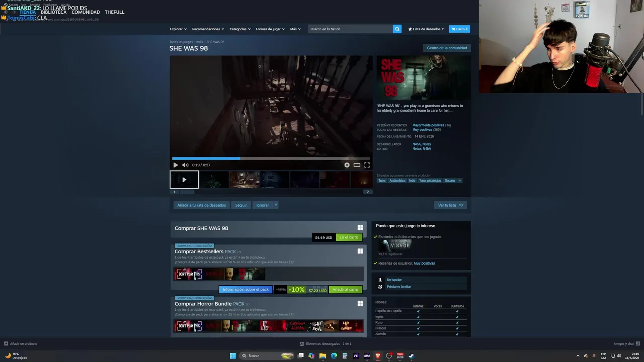The height and width of the screenshot is (362, 644).
Task: Focus the Buscar en la tienda field
Action: [x=351, y=29]
